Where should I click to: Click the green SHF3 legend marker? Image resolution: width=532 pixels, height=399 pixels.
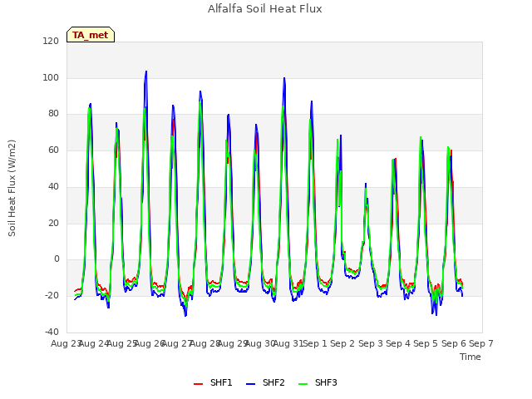click(x=303, y=384)
